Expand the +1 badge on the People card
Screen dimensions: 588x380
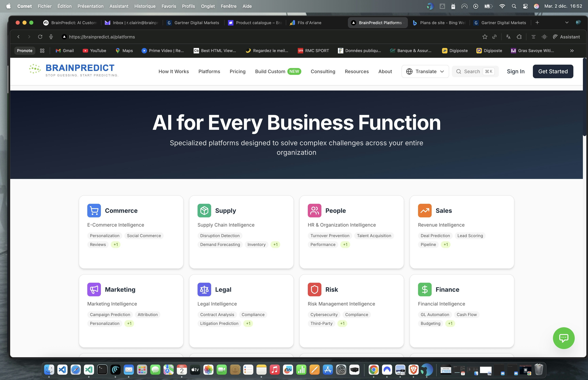pyautogui.click(x=345, y=245)
